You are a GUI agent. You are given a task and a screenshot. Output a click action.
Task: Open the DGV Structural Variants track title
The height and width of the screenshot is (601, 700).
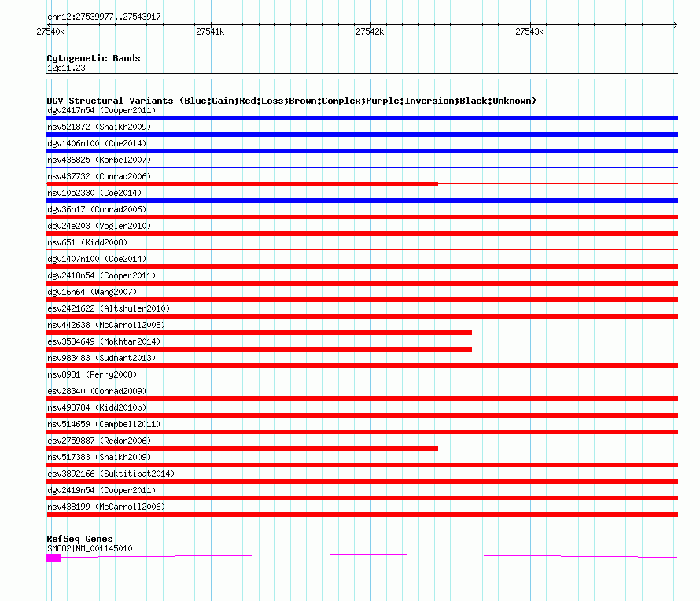click(292, 101)
